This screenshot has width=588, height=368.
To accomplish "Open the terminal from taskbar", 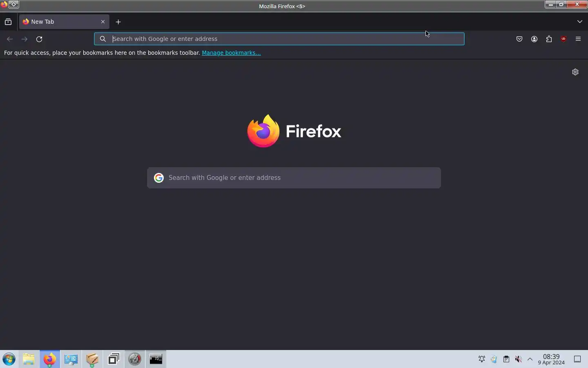I will point(156,359).
